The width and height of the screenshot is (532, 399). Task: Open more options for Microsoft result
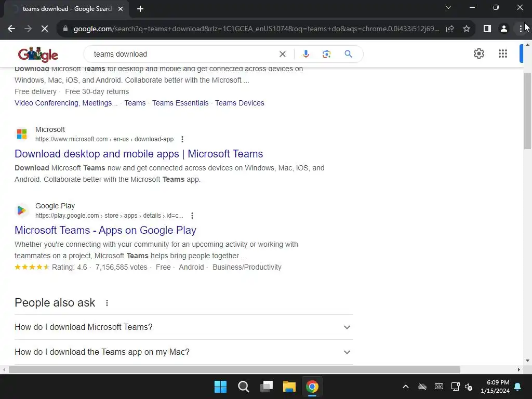[182, 139]
